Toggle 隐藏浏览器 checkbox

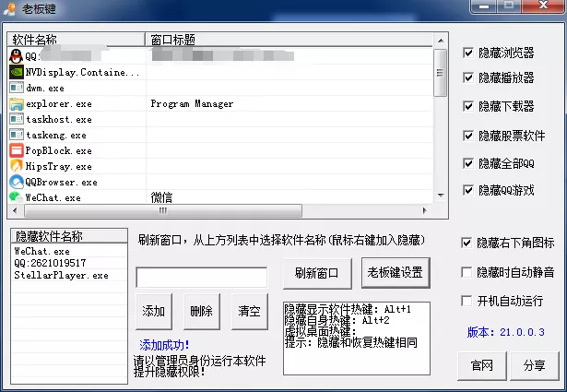click(x=468, y=53)
